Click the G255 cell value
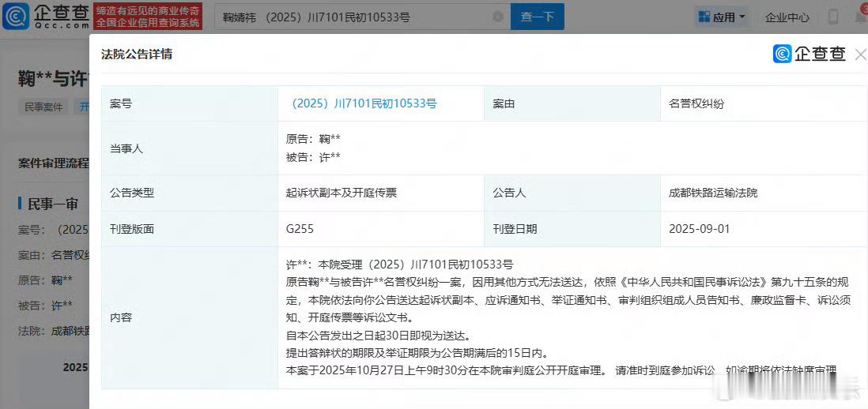Viewport: 868px width, 409px height. pos(300,229)
